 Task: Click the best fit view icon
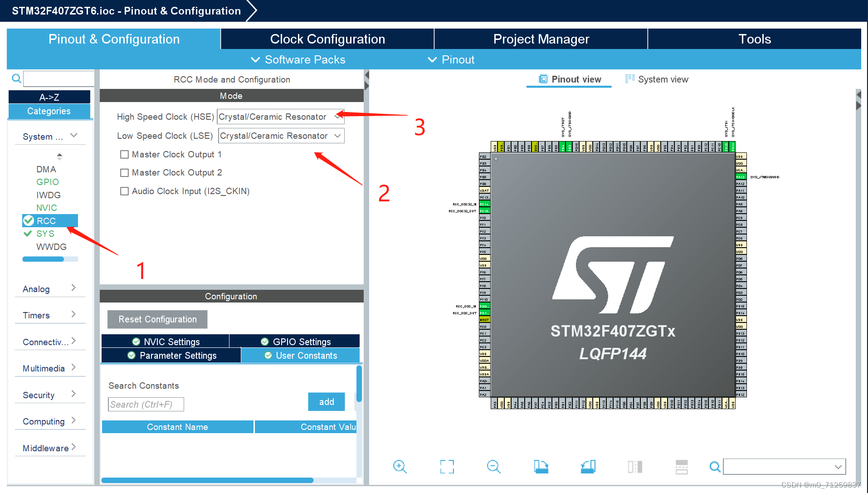(x=447, y=466)
